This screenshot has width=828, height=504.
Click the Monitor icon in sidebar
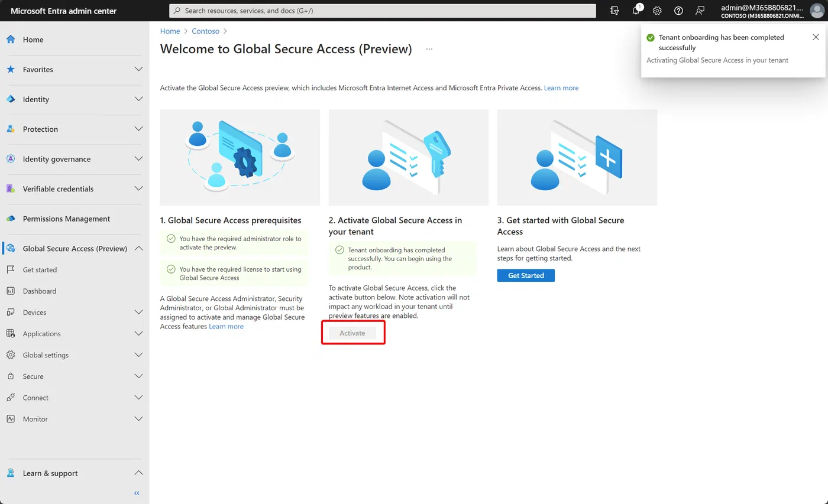coord(11,419)
